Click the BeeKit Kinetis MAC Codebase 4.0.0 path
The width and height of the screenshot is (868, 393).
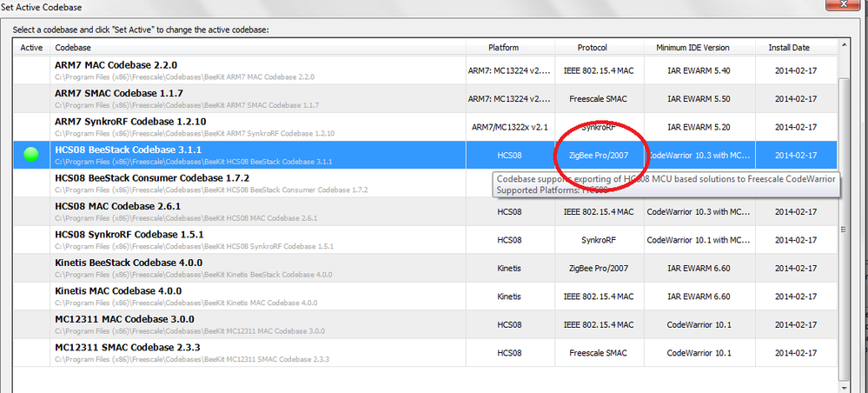pos(186,303)
